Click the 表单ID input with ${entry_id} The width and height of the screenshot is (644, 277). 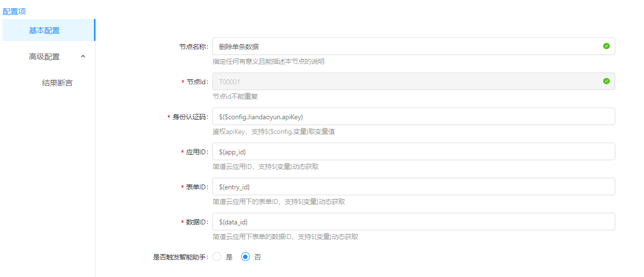(x=414, y=186)
